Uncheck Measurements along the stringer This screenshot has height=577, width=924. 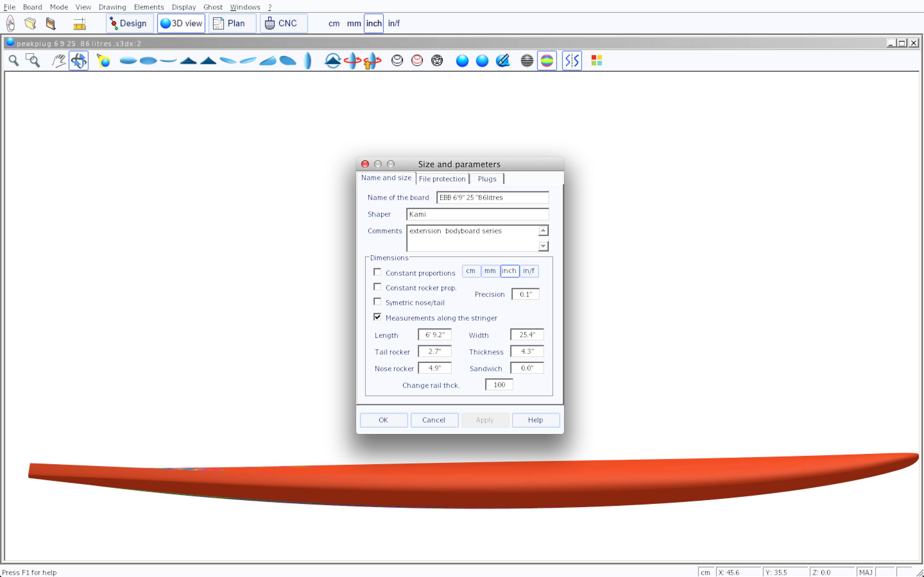[377, 317]
